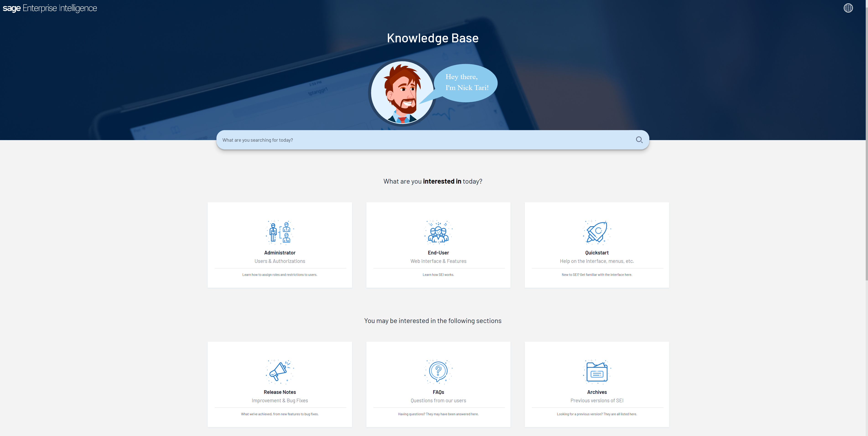Click the Sage Enterprise Intelligence logo
The width and height of the screenshot is (868, 436).
click(x=49, y=8)
